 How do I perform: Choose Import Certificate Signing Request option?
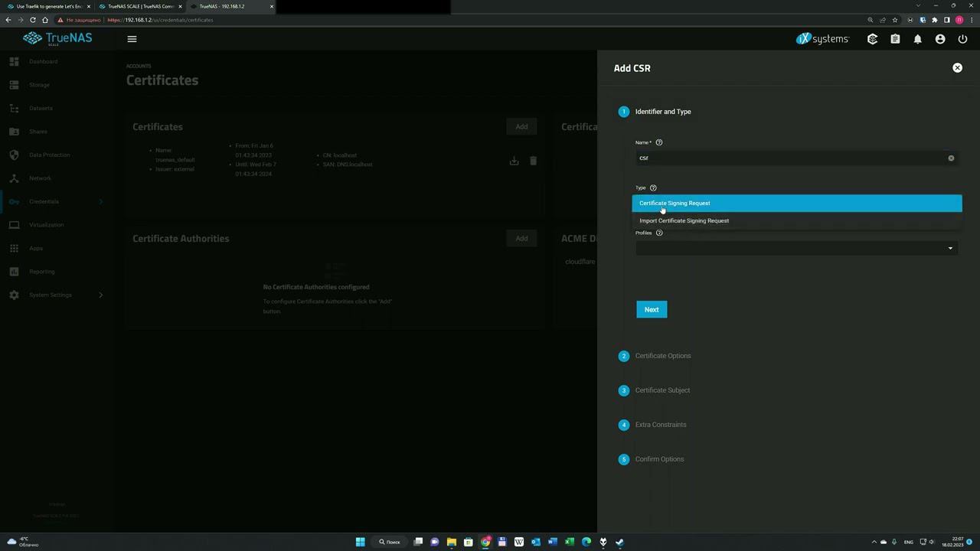[796, 220]
